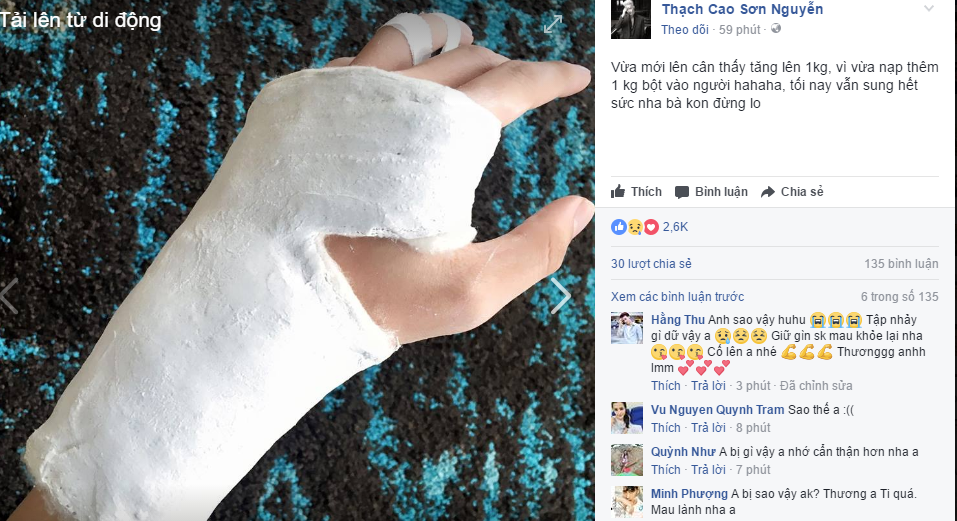
Task: Open Thạch Cao Sơn Nguyễn profile name
Action: coord(742,9)
